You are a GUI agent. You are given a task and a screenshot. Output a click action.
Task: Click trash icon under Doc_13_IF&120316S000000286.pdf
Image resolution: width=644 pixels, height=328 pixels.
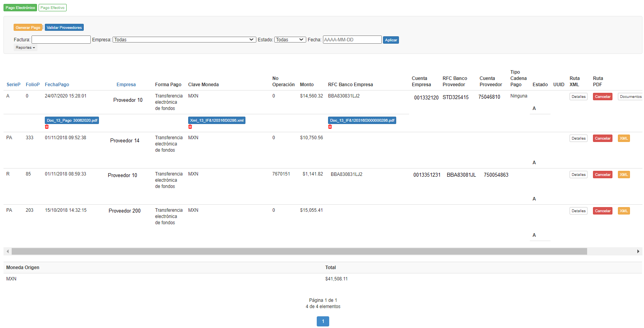coord(330,127)
